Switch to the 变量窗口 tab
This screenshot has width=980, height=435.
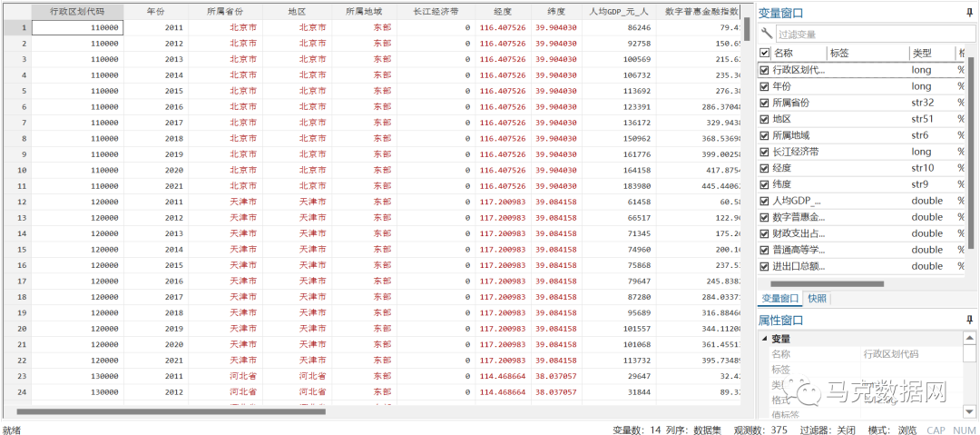tap(779, 298)
